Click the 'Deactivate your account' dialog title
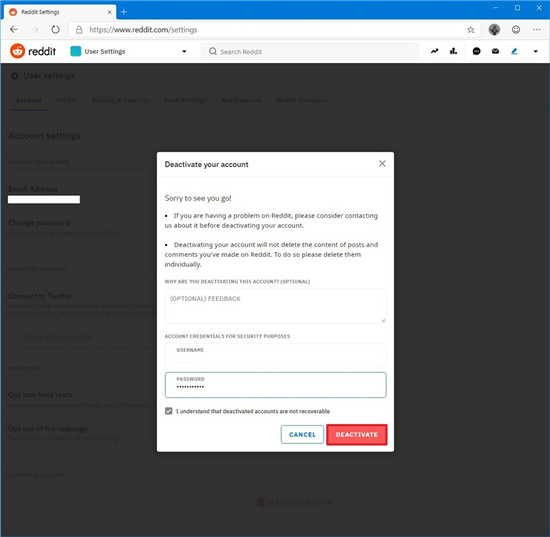 coord(206,164)
